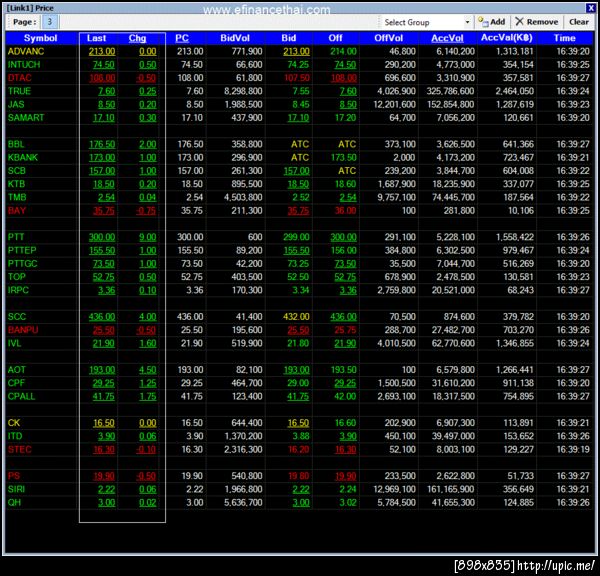The height and width of the screenshot is (576, 600).
Task: Select the ITD symbol
Action: point(15,436)
